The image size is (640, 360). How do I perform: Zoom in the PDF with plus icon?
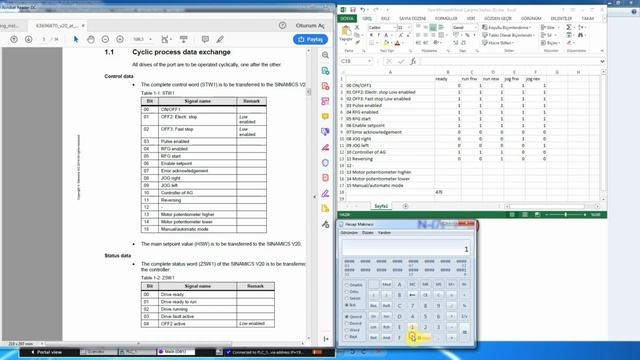point(120,39)
